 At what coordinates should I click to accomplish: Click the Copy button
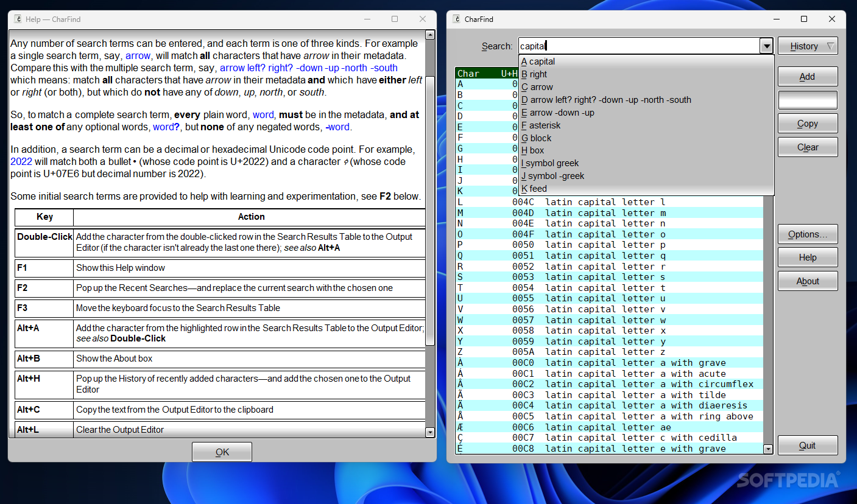pos(808,124)
